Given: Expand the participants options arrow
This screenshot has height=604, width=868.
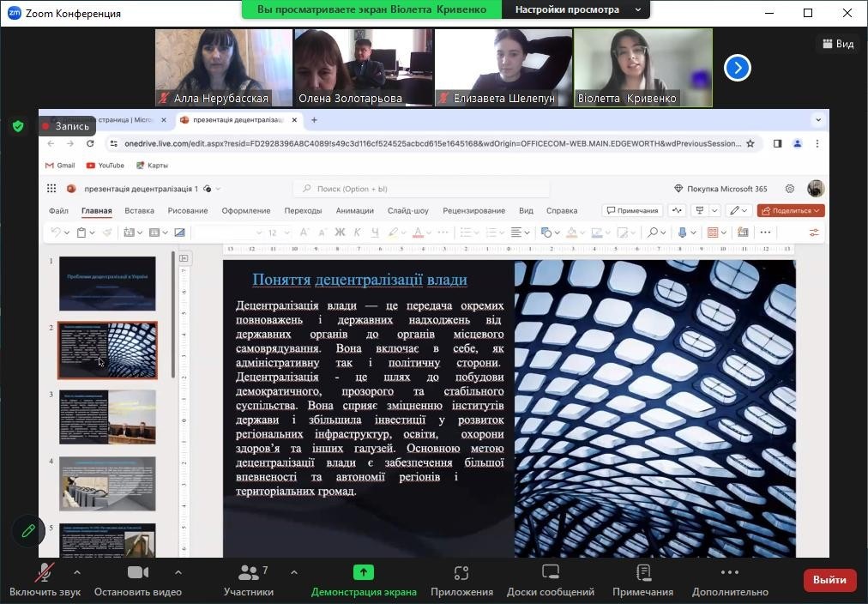Looking at the screenshot, I should tap(294, 572).
